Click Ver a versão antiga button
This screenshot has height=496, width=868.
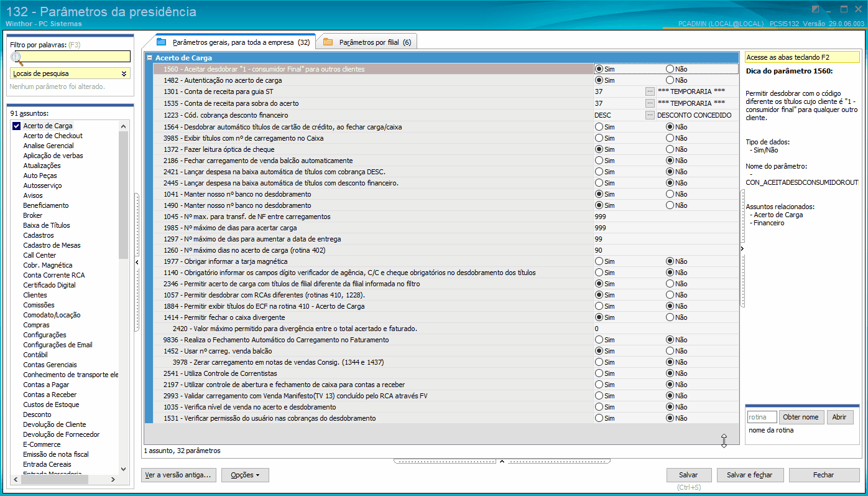[178, 475]
